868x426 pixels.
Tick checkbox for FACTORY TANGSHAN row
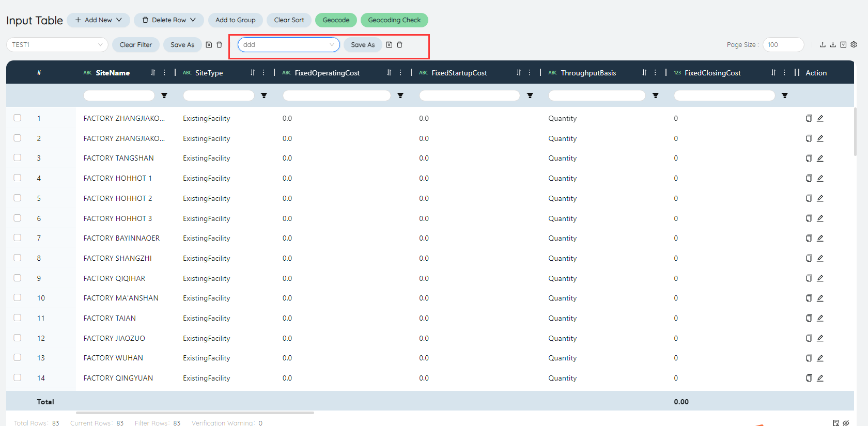pos(18,157)
